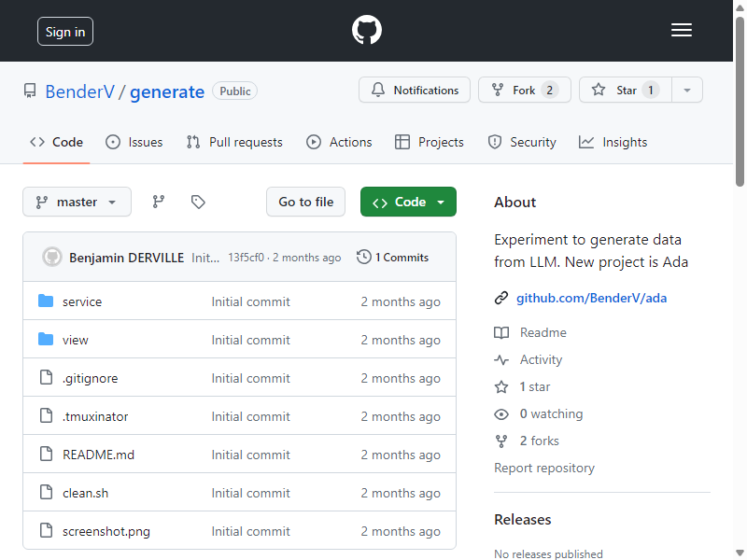Click the eye icon beside 0 watching
The height and width of the screenshot is (560, 747).
click(501, 414)
